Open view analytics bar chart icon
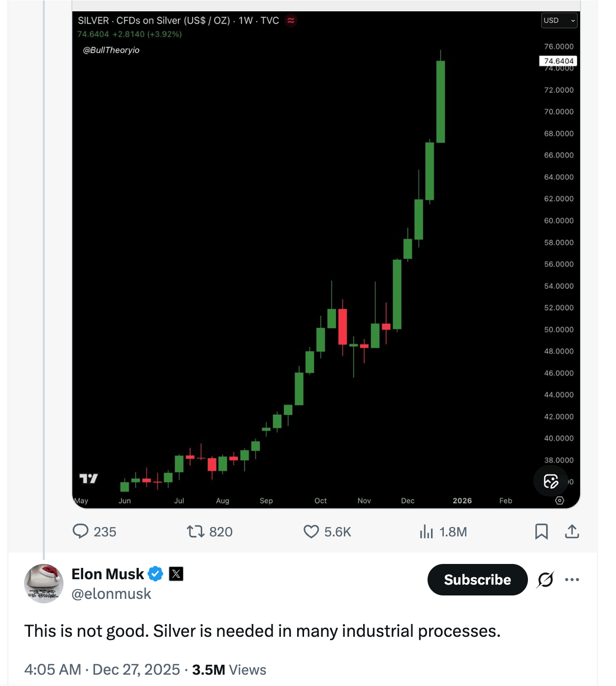The image size is (616, 686). 426,531
